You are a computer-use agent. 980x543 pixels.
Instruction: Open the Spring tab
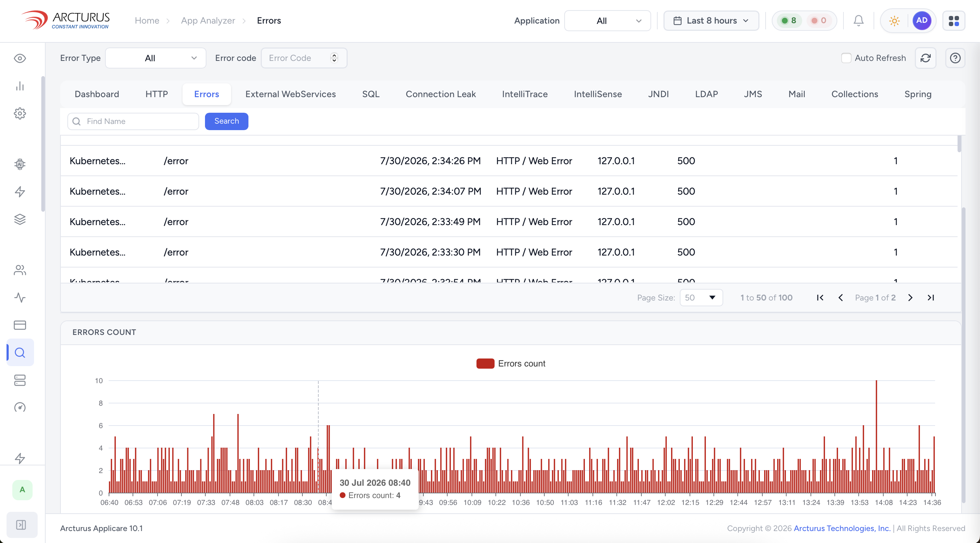(x=918, y=94)
